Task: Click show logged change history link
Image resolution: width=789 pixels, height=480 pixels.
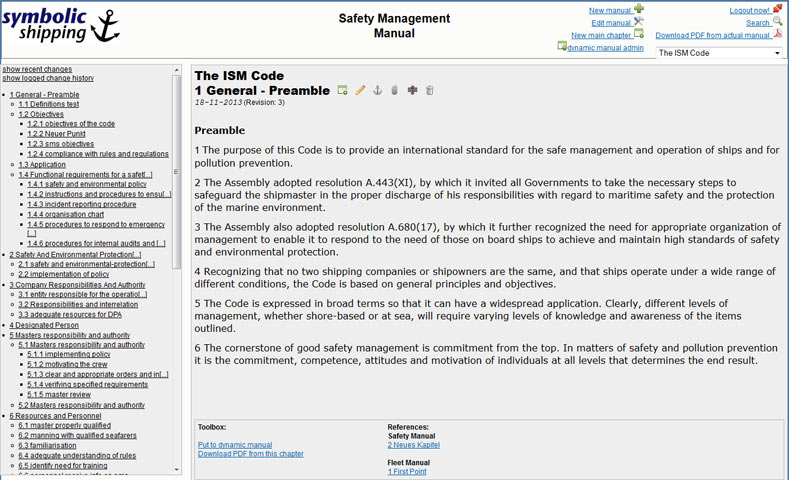Action: [x=48, y=78]
